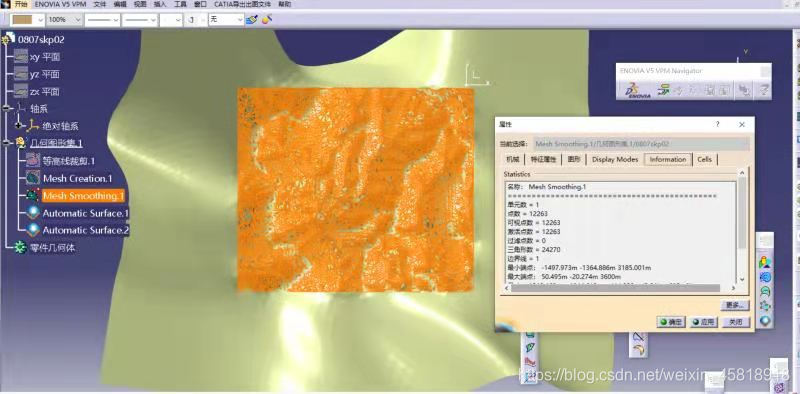The width and height of the screenshot is (800, 394).
Task: Select the Mesh Smoothing.1 label
Action: [83, 196]
